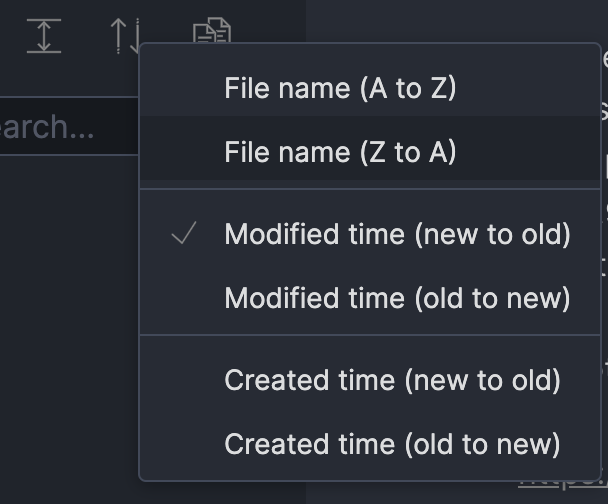Click the partially hidden documents icon
Screen dimensions: 608x504
(x=212, y=30)
